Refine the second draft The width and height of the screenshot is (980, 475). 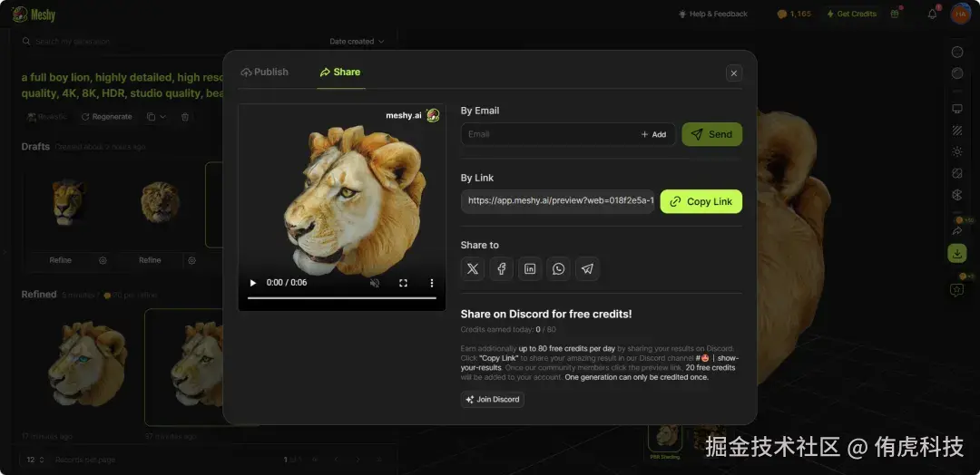(x=150, y=260)
